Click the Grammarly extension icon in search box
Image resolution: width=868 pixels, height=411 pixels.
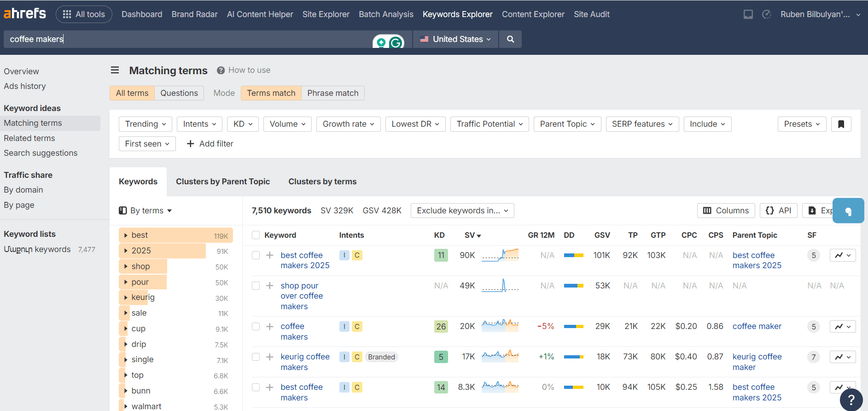tap(396, 42)
